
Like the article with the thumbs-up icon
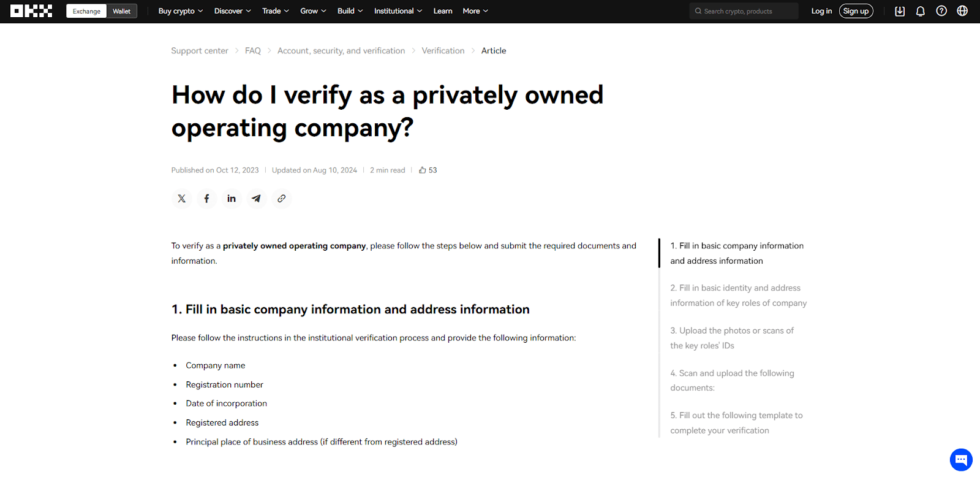(x=423, y=170)
